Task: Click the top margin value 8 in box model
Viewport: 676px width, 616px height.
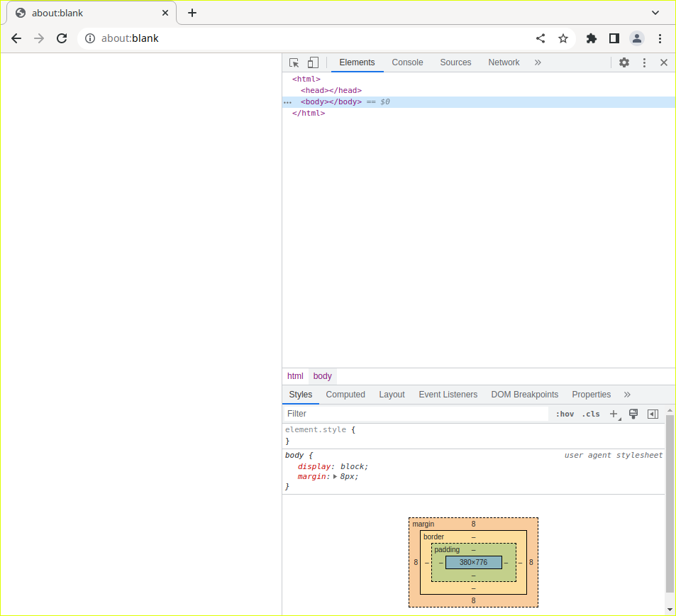Action: (473, 524)
